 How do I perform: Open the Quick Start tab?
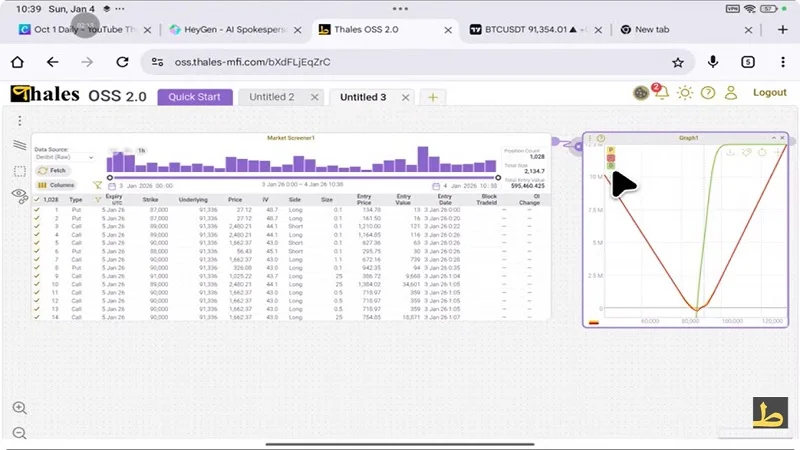(x=195, y=97)
